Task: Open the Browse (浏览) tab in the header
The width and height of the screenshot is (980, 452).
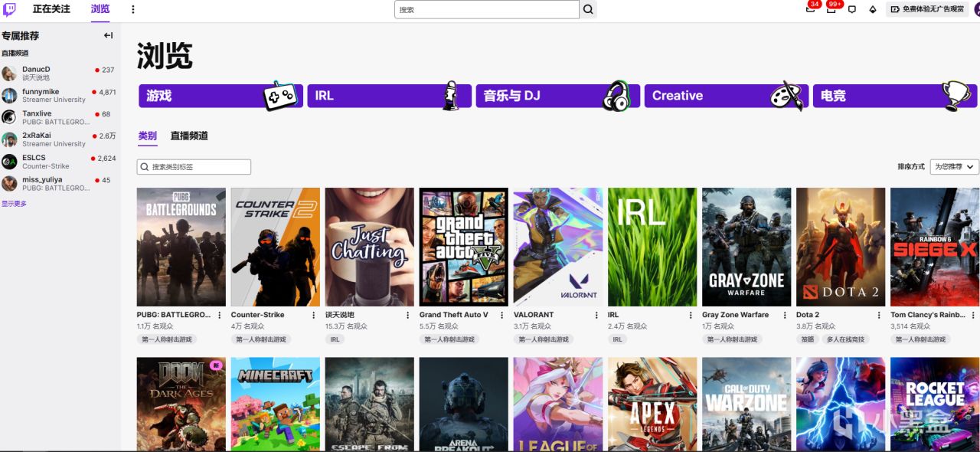Action: (x=100, y=9)
